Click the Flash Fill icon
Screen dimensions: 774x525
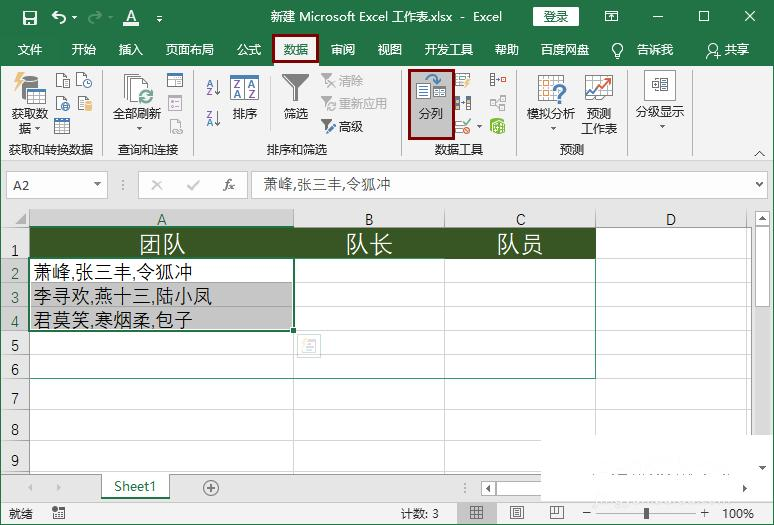click(463, 80)
